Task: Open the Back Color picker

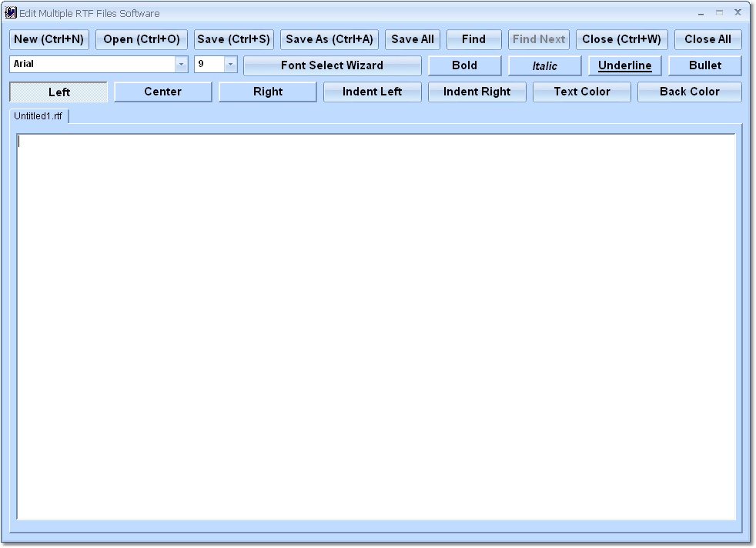Action: point(690,92)
